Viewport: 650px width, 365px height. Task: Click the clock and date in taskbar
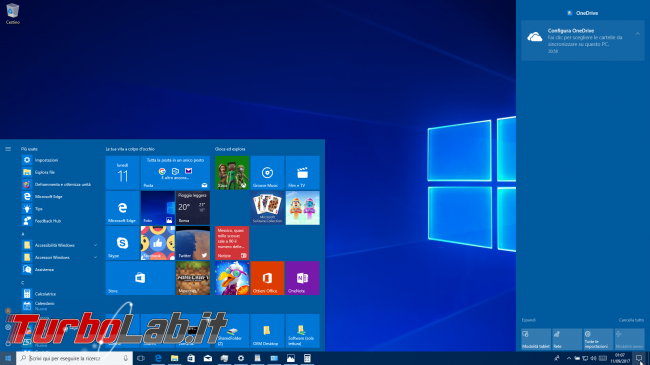point(620,358)
